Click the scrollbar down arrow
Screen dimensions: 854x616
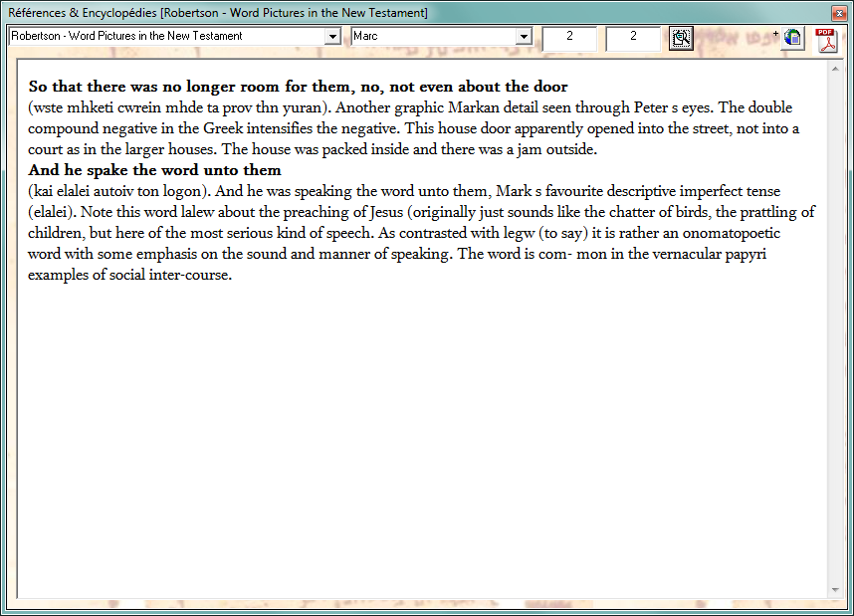pyautogui.click(x=835, y=590)
